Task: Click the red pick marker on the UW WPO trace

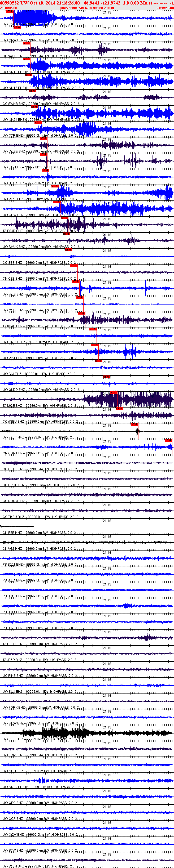Action: [55, 186]
